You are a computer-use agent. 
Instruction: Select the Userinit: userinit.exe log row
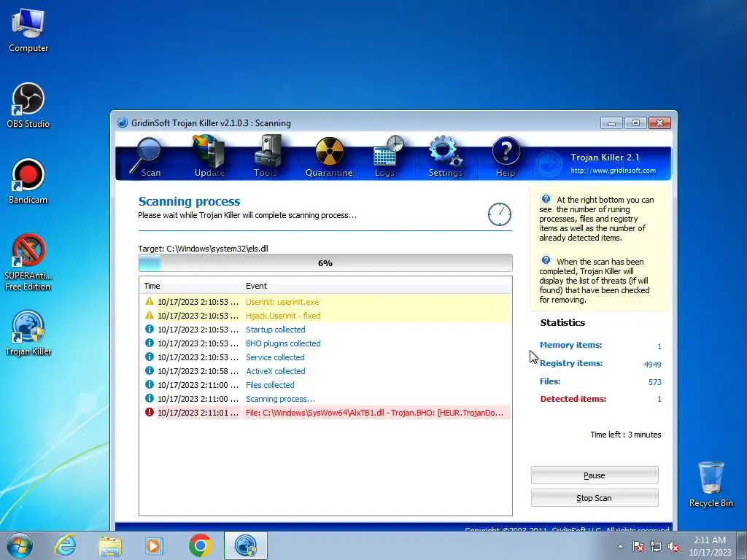325,301
